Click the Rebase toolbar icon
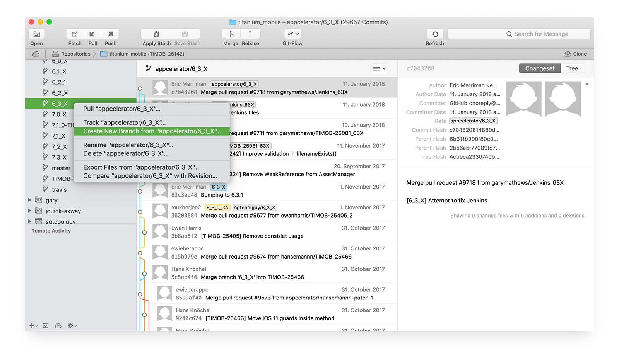Image resolution: width=619 pixels, height=364 pixels. click(x=250, y=34)
